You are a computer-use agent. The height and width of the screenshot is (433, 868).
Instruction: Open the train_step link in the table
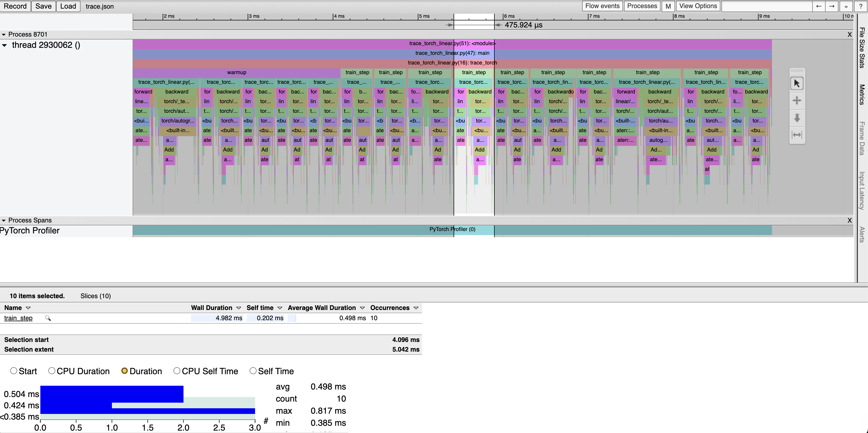(18, 318)
